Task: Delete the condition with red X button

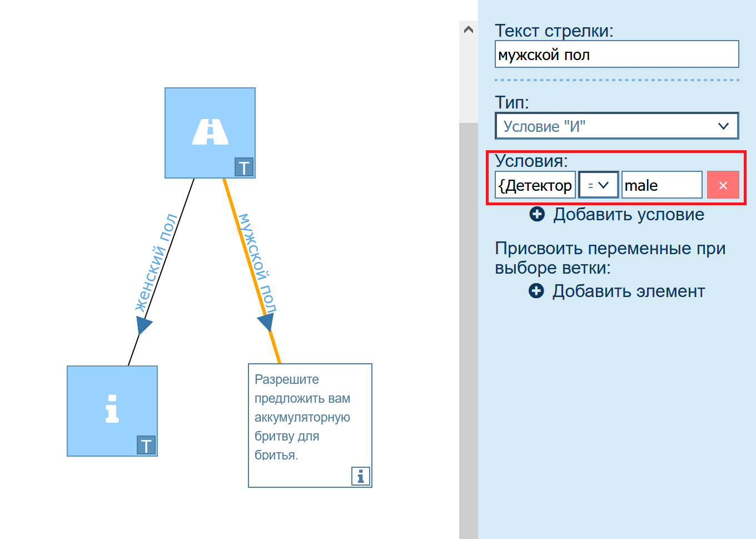Action: [723, 185]
